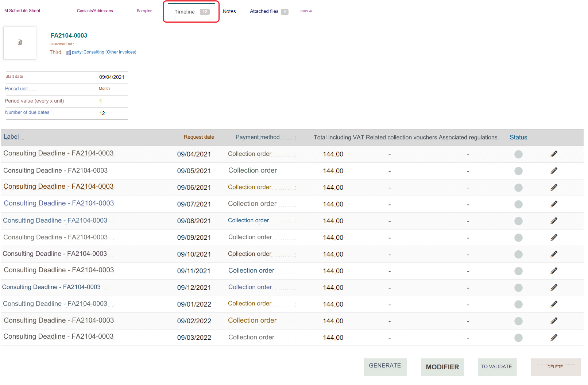Switch to the Contacts/Addresses tab
This screenshot has width=588, height=385.
point(95,11)
